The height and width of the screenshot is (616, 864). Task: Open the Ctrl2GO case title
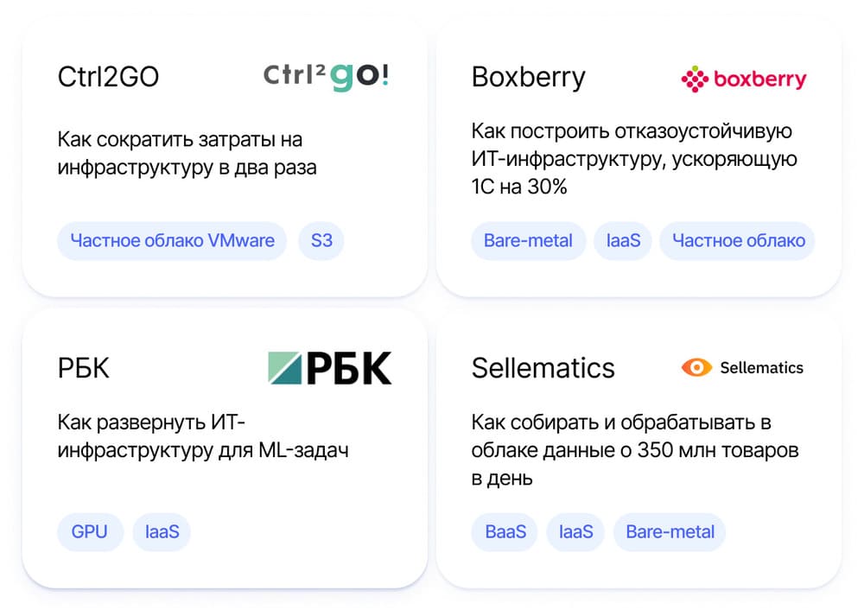(108, 77)
